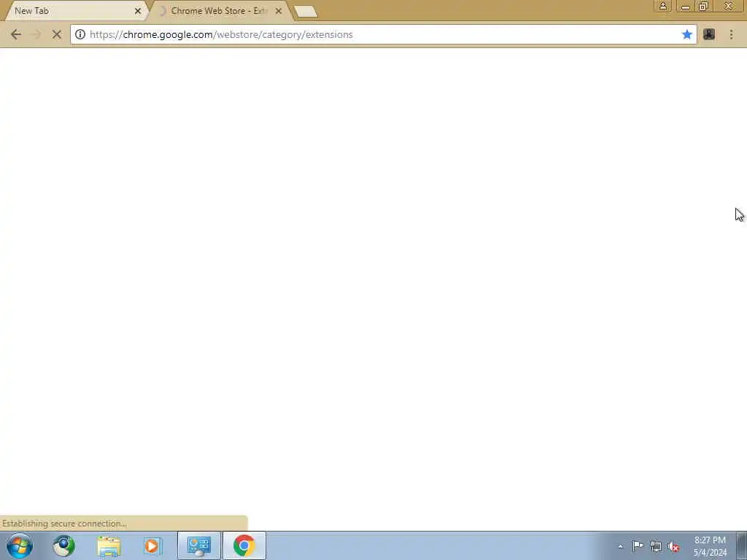The image size is (747, 560).
Task: Launch the globe browser icon on taskbar
Action: click(64, 545)
